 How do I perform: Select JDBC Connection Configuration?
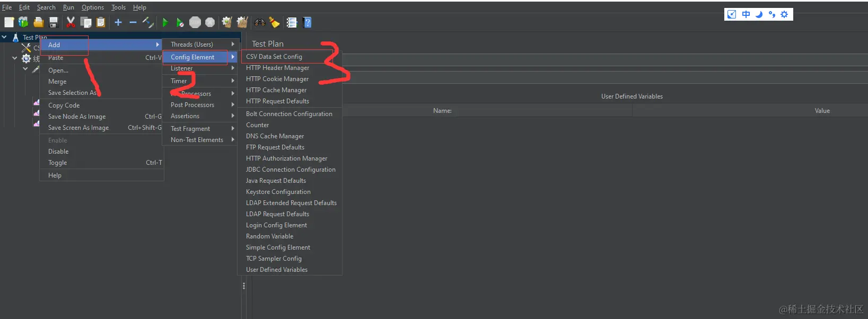(290, 170)
